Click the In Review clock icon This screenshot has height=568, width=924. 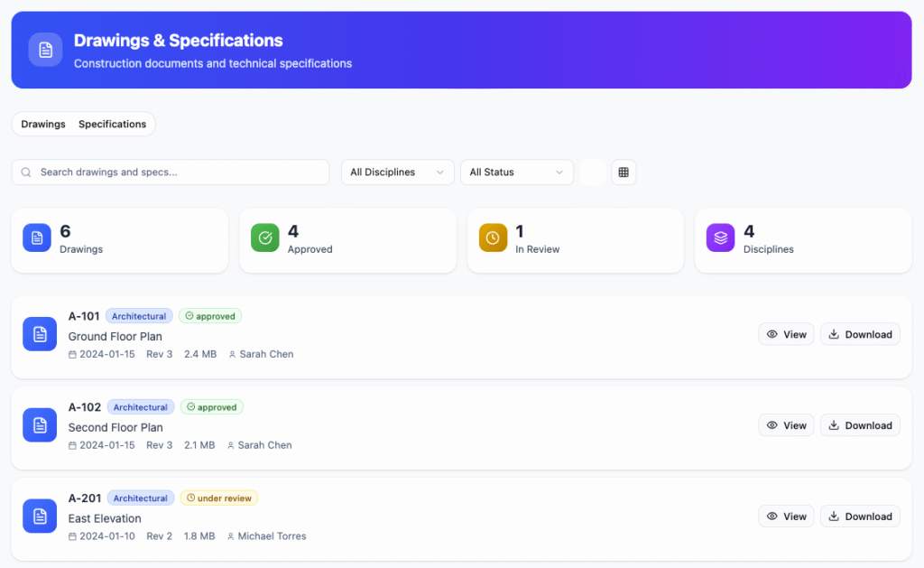tap(493, 238)
